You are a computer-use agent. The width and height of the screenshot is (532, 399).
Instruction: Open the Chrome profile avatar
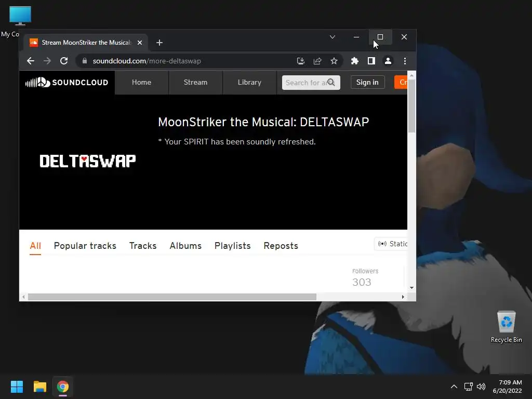tap(388, 61)
